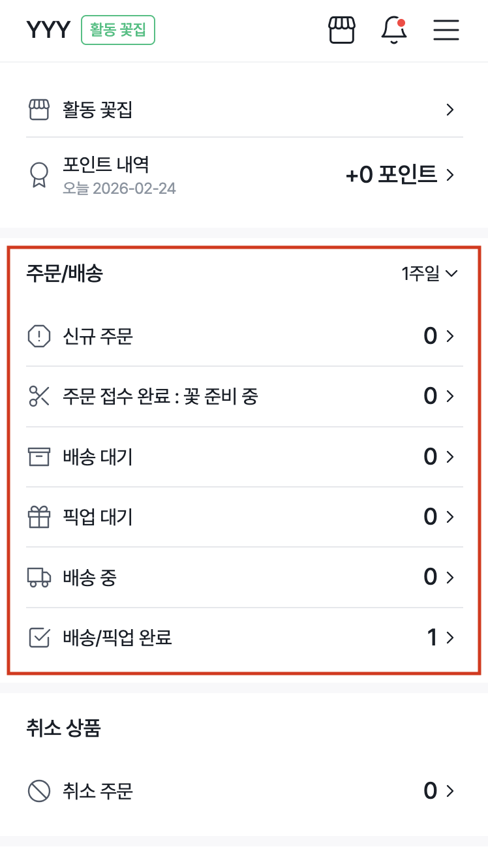The width and height of the screenshot is (488, 868).
Task: Open the hamburger menu
Action: pyautogui.click(x=446, y=29)
